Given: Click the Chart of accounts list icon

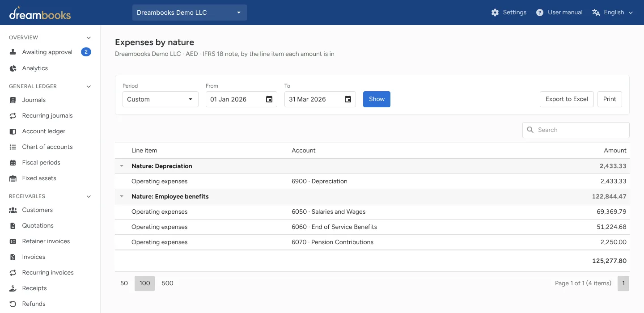Looking at the screenshot, I should click(x=13, y=147).
